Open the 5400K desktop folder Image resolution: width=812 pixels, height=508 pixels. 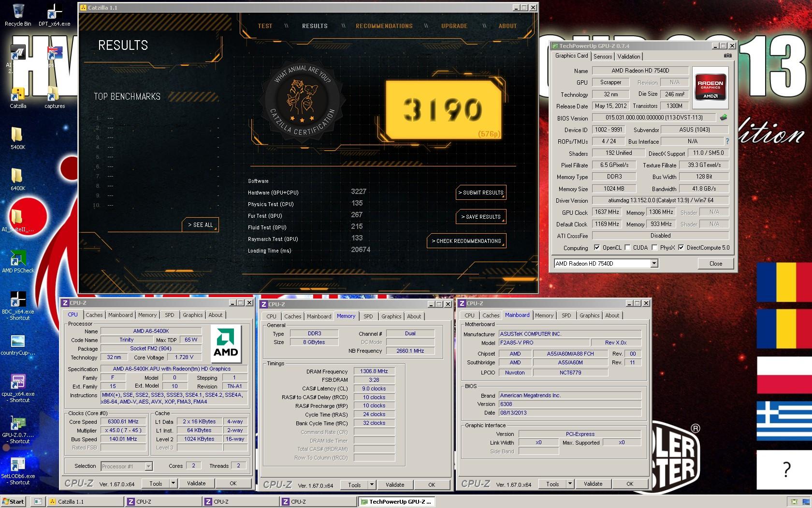17,138
